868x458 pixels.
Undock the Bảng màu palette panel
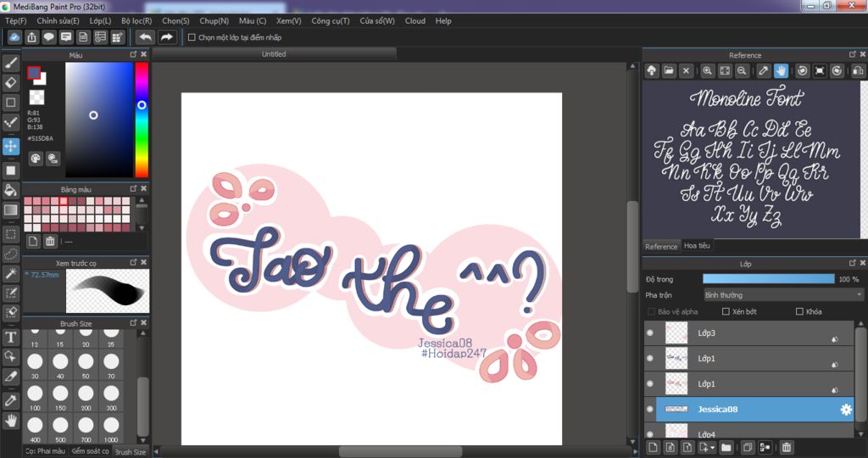(x=133, y=189)
